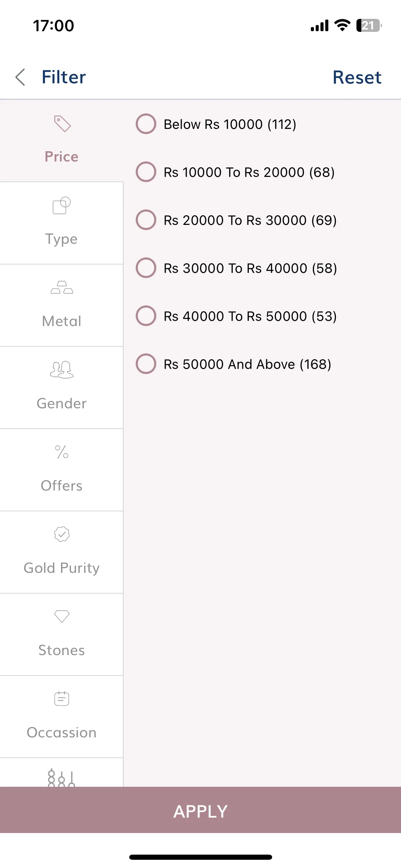Select the Gold Purity badge icon
This screenshot has width=401, height=868.
pyautogui.click(x=62, y=534)
